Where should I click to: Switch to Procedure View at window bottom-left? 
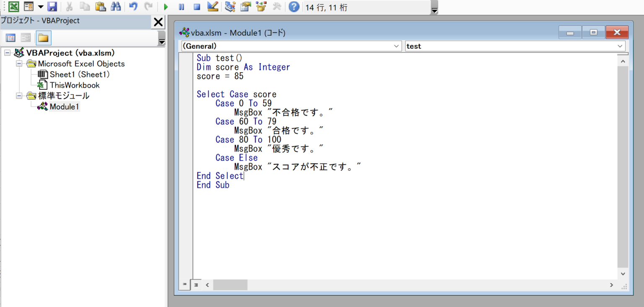point(184,285)
